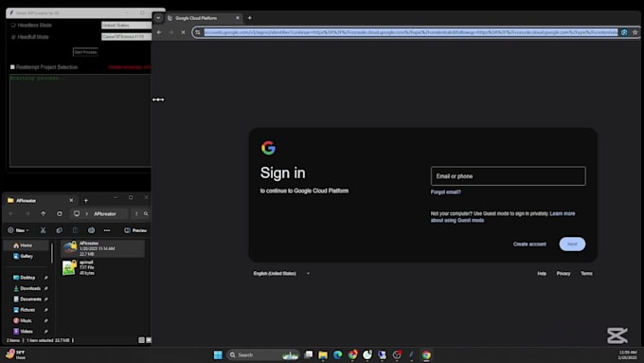Click the Paste icon in File Explorer toolbar
The image size is (644, 363).
pyautogui.click(x=75, y=230)
